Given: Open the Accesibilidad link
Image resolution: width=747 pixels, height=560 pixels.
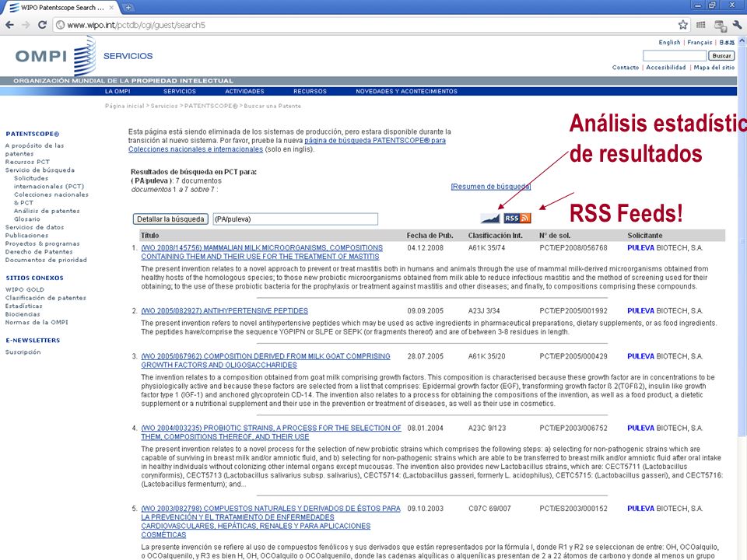Looking at the screenshot, I should coord(666,68).
